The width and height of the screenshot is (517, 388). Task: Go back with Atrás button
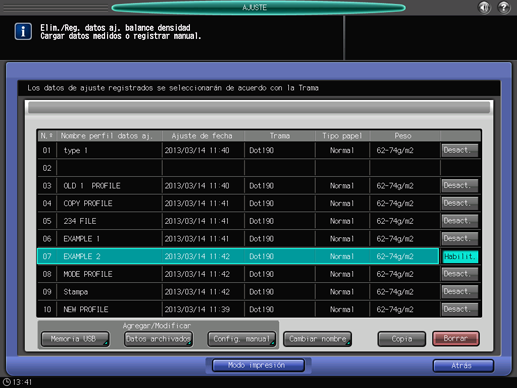(463, 366)
